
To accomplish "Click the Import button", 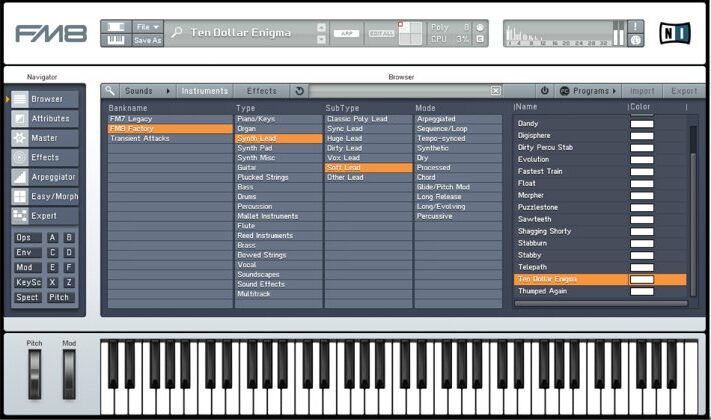I will click(x=642, y=91).
